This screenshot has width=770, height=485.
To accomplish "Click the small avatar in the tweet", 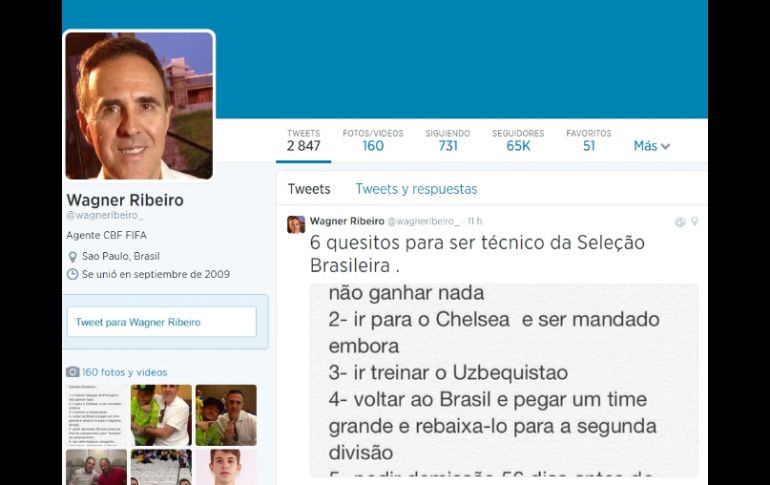I will [x=296, y=225].
